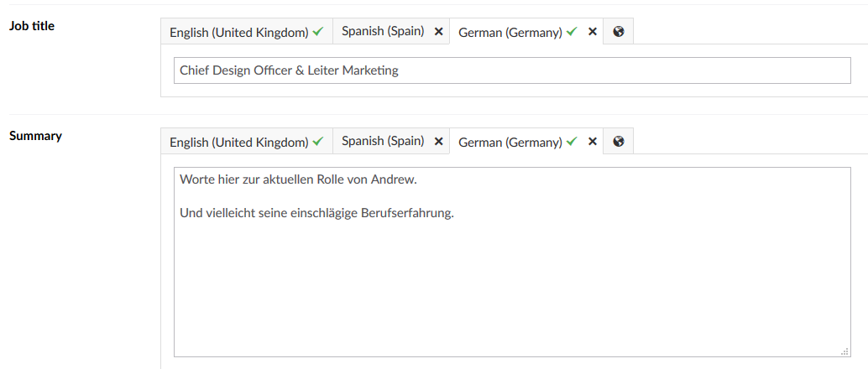The image size is (868, 369).
Task: Click the Summary field label
Action: 35,136
